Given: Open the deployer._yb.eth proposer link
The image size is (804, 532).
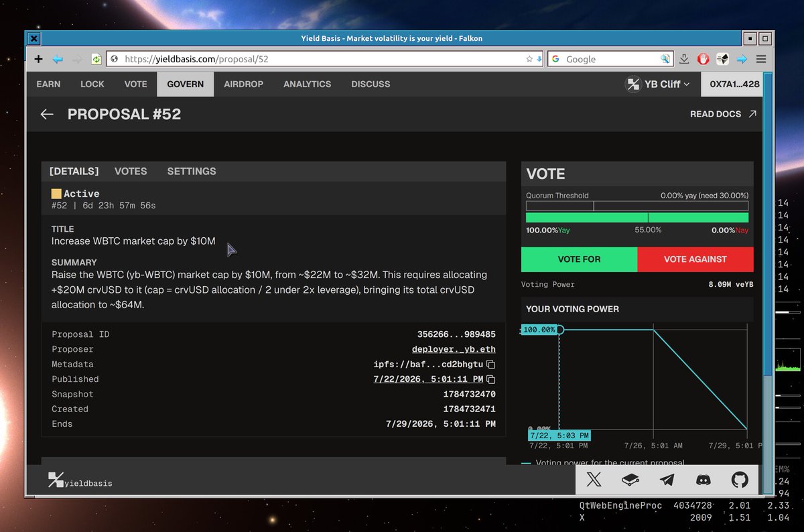Looking at the screenshot, I should coord(454,349).
